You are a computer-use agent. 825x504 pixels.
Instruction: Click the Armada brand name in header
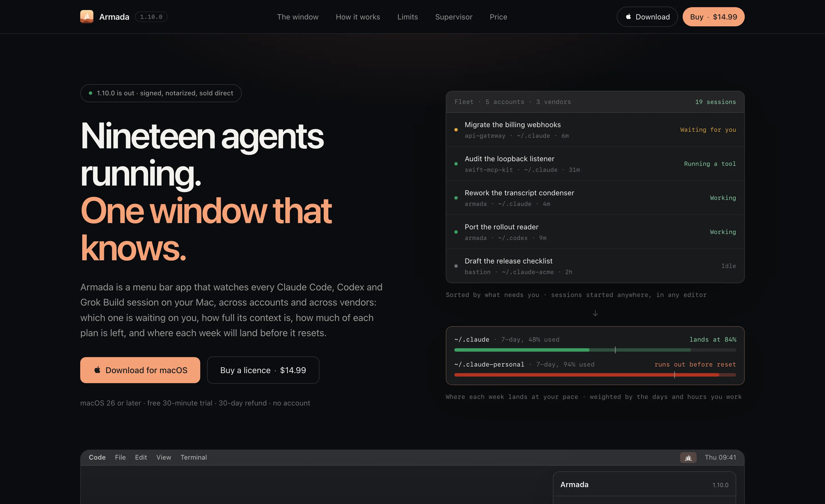pos(114,17)
